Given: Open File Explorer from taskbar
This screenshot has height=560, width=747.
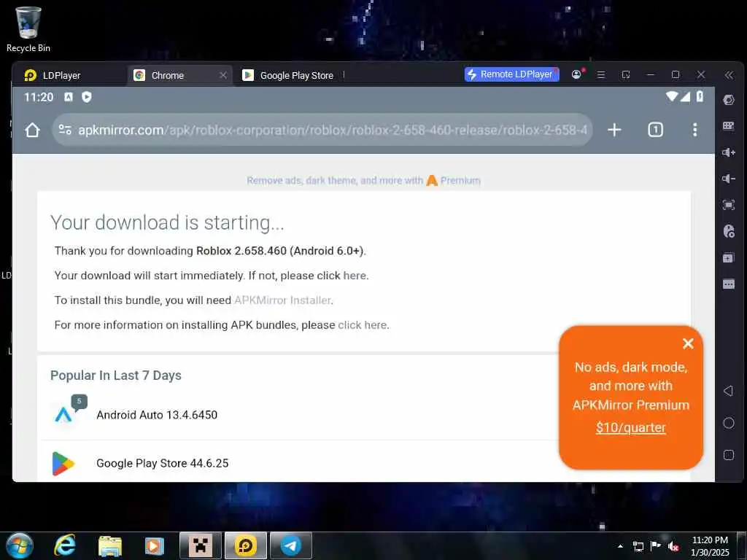Looking at the screenshot, I should (x=110, y=545).
